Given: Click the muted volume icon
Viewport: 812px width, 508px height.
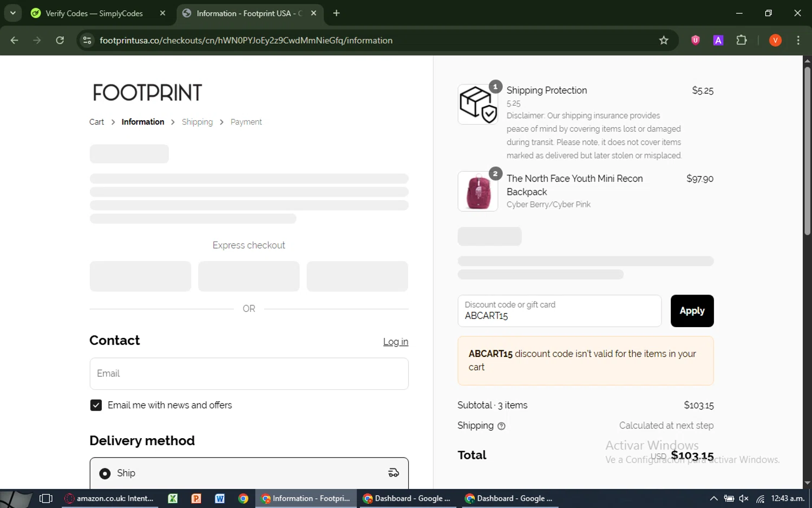Looking at the screenshot, I should click(x=744, y=499).
